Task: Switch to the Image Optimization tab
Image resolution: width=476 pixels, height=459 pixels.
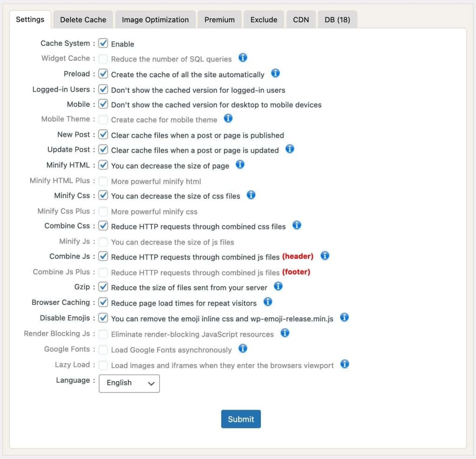Action: tap(155, 19)
